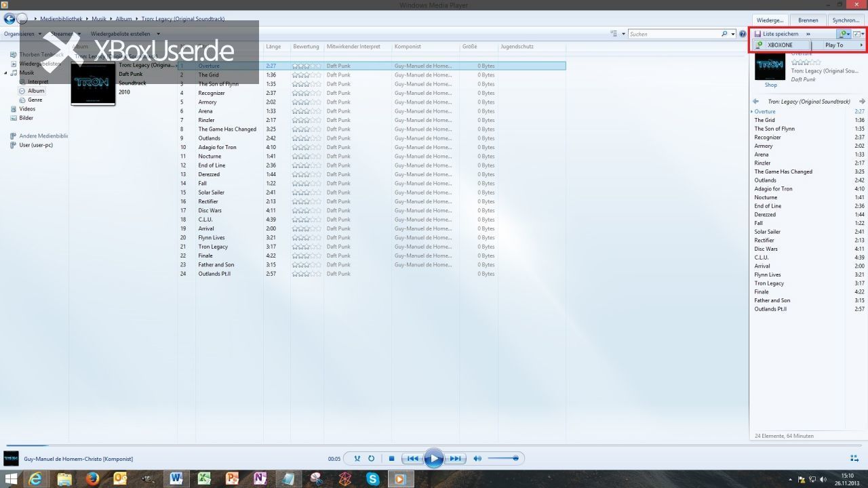The image size is (868, 488).
Task: Open the Windows Start button
Action: 10,479
